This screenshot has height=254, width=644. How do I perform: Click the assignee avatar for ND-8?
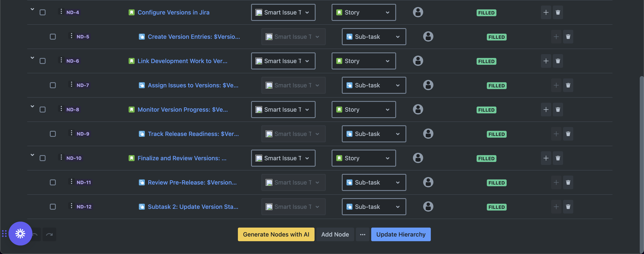click(x=418, y=109)
